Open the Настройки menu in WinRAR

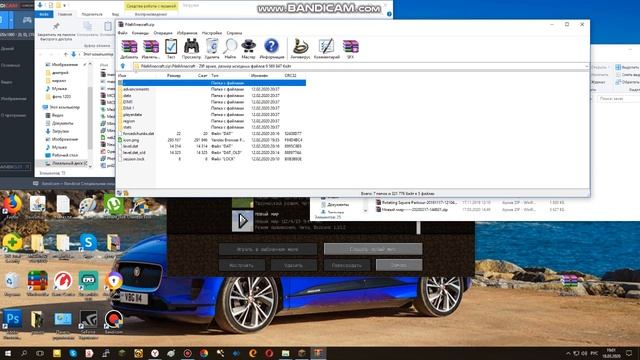pyautogui.click(x=212, y=33)
